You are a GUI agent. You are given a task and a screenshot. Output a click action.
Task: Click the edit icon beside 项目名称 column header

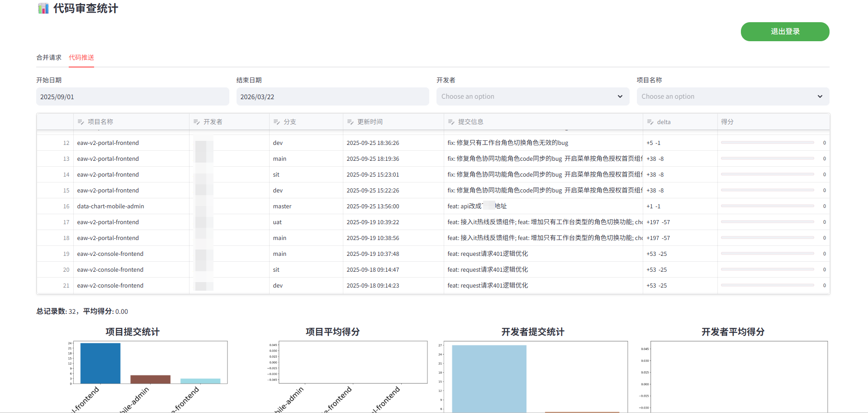point(81,122)
